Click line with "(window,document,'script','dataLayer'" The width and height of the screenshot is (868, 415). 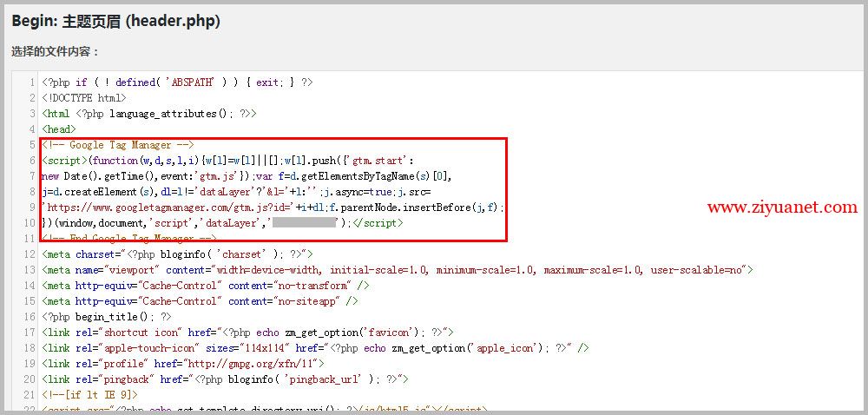click(223, 223)
